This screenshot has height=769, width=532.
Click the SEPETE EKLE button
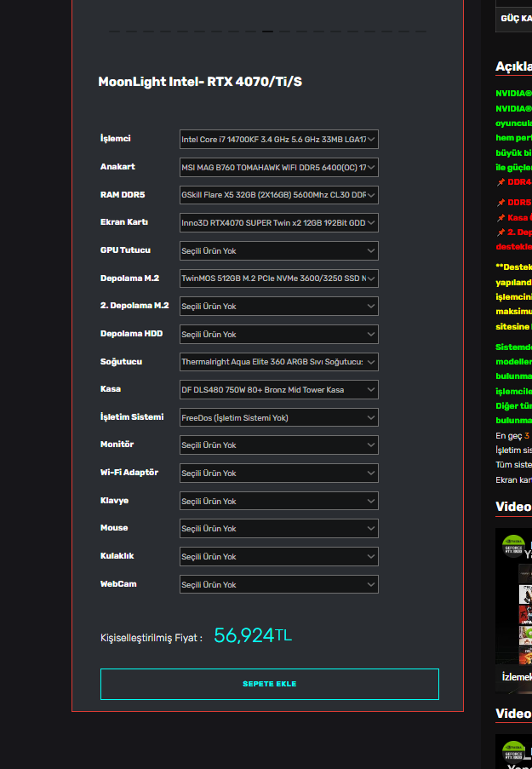(270, 684)
